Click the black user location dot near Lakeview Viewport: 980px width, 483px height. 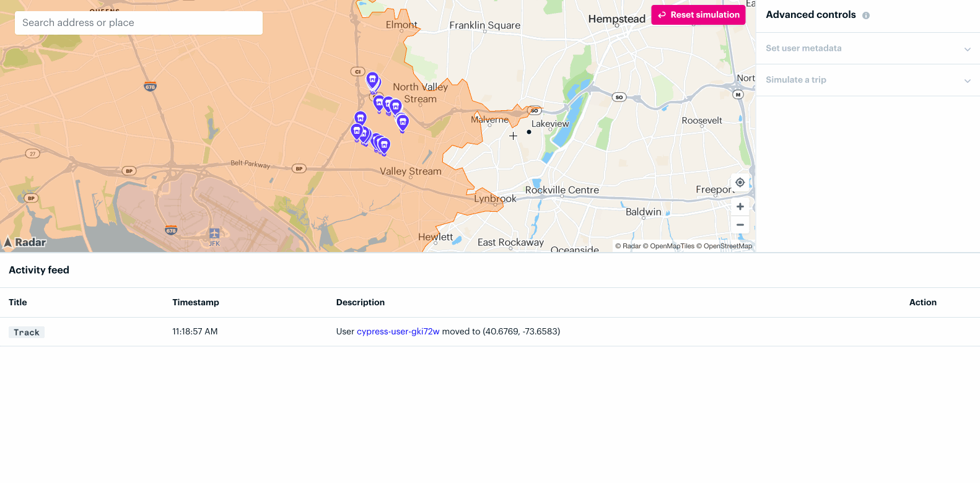point(529,132)
